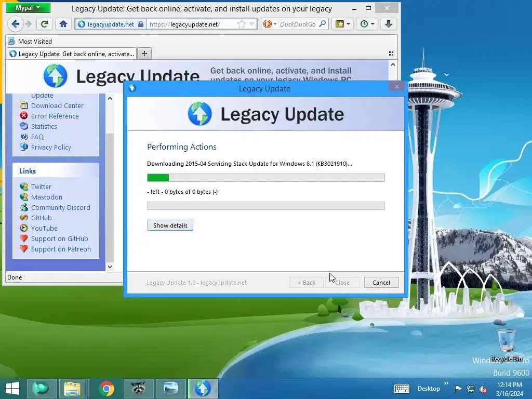Expand the Desktop toolbar chevron
The image size is (532, 399).
click(446, 383)
